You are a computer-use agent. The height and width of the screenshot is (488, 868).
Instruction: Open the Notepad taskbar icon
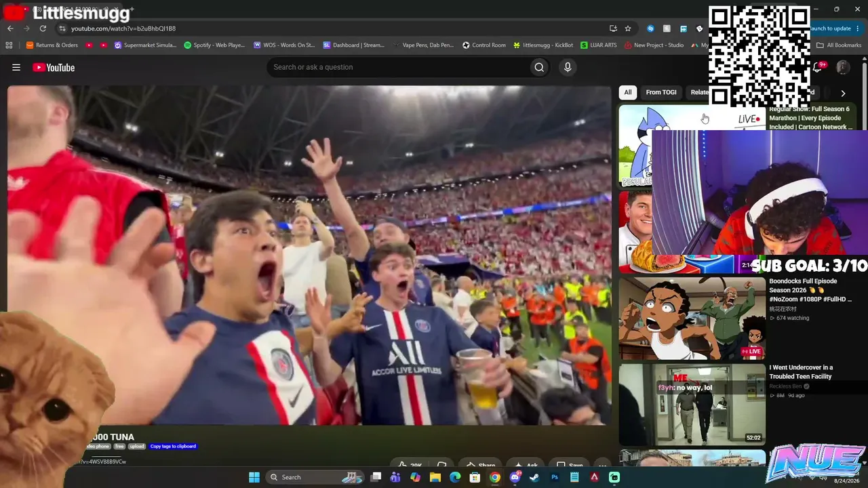click(574, 477)
